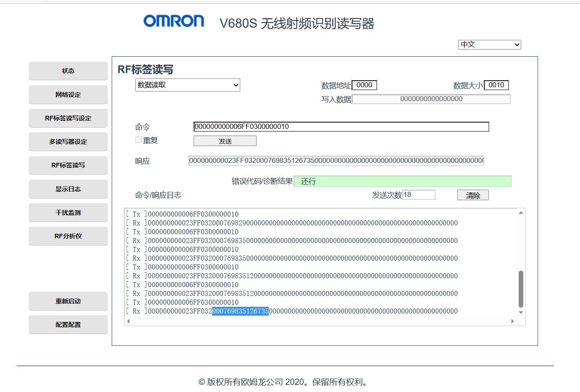Click the log scroll-up arrow
The height and width of the screenshot is (392, 580).
pos(521,213)
